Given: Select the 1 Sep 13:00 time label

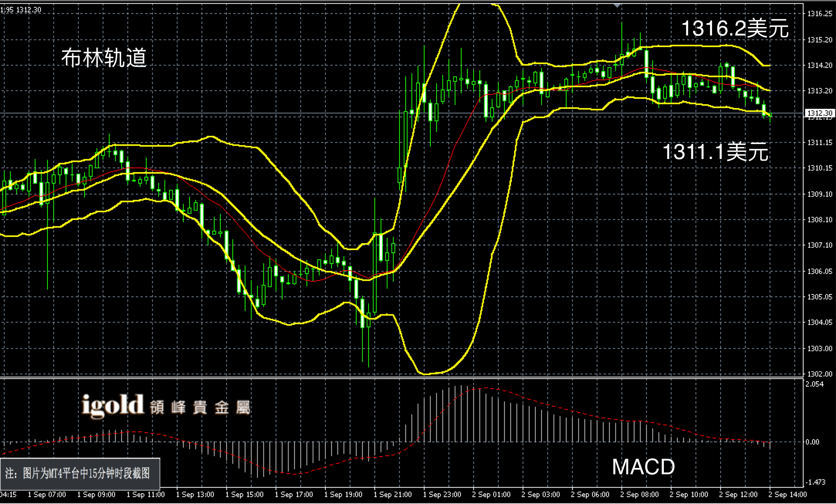Looking at the screenshot, I should pos(195,494).
